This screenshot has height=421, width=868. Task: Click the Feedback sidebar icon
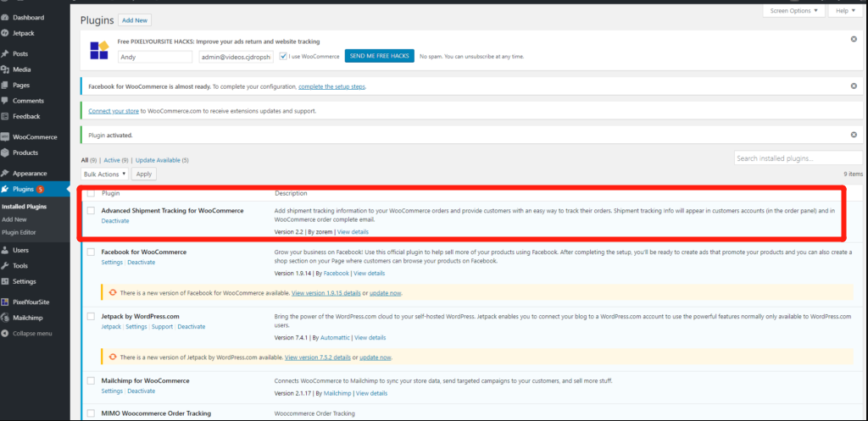point(5,116)
